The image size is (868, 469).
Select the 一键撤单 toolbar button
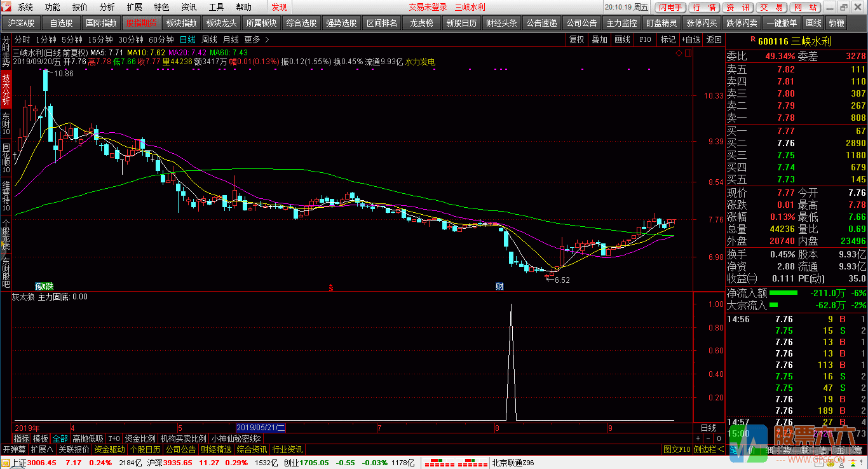tap(782, 23)
